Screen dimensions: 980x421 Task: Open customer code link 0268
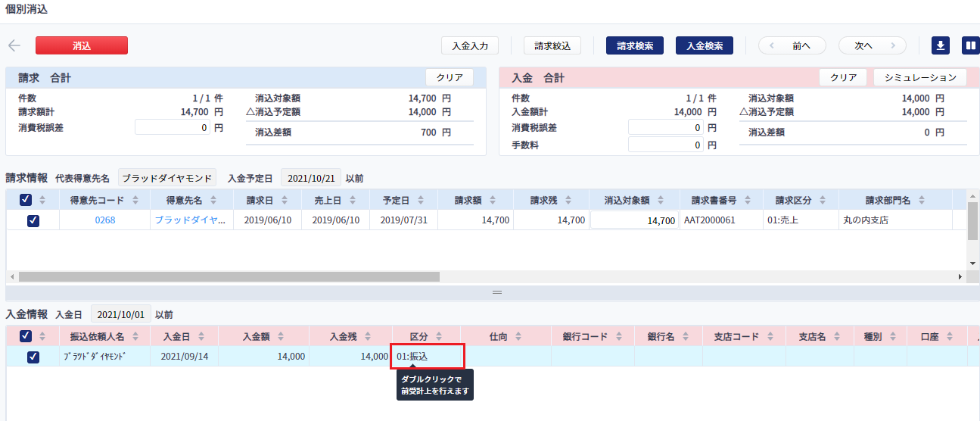pos(105,220)
